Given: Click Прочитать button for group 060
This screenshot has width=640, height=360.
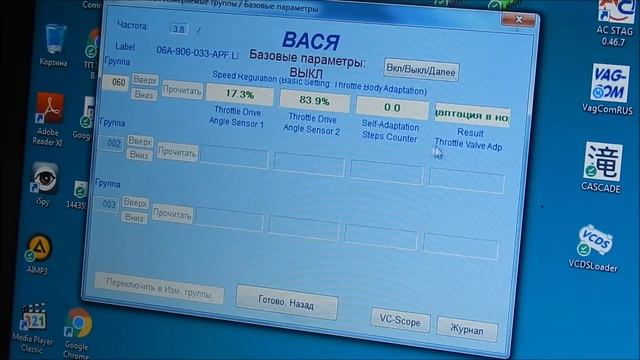Looking at the screenshot, I should coord(182,90).
